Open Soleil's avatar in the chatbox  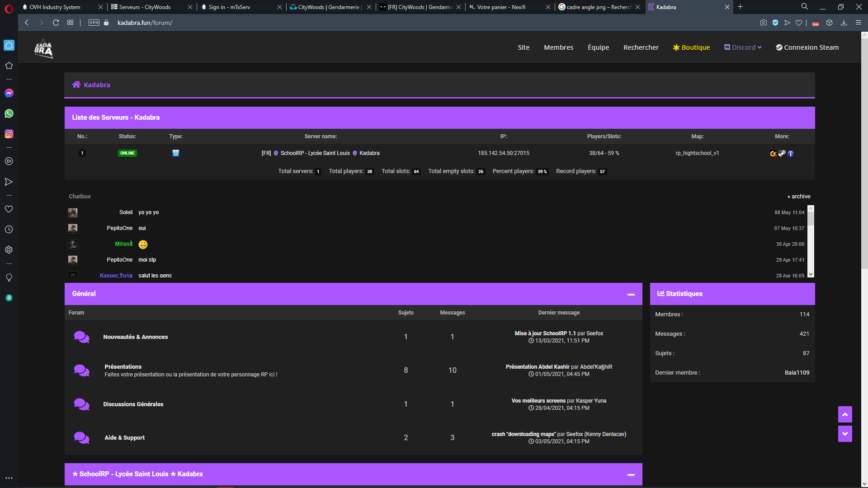[x=73, y=212]
